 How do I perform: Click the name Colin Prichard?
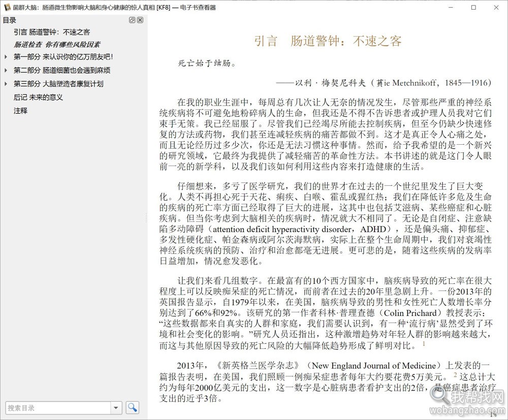pyautogui.click(x=410, y=313)
